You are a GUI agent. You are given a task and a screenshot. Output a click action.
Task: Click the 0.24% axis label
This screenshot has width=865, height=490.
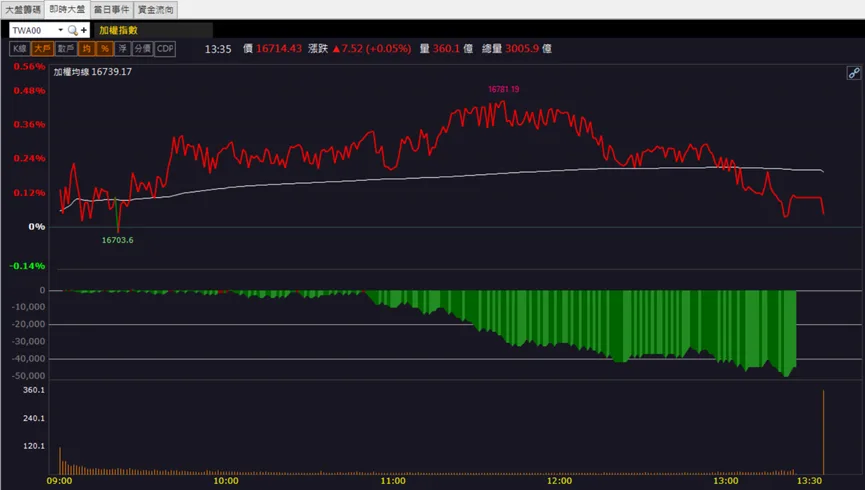pos(29,158)
